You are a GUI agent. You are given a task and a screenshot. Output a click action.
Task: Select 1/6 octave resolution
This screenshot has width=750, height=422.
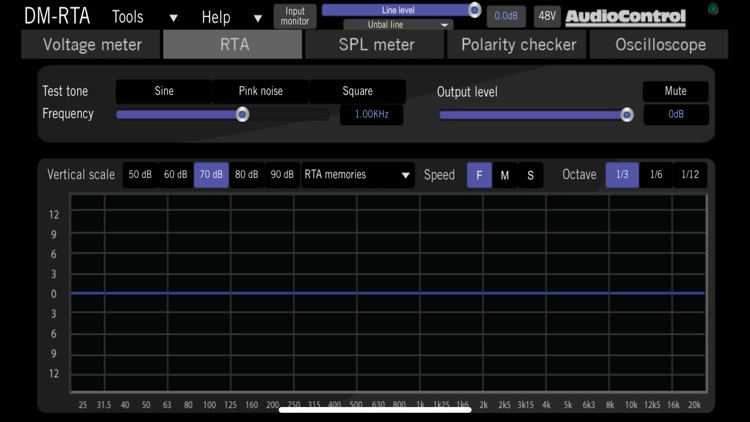click(656, 175)
